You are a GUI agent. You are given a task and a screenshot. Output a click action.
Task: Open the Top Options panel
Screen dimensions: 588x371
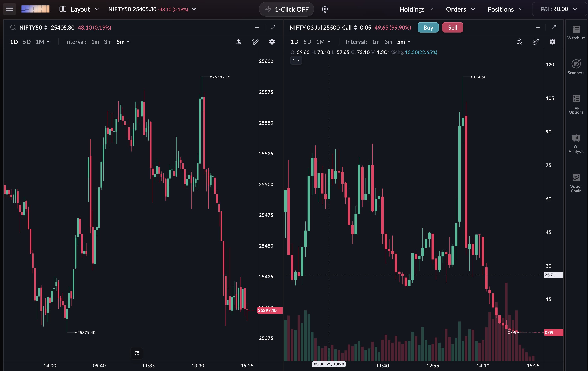(x=576, y=104)
